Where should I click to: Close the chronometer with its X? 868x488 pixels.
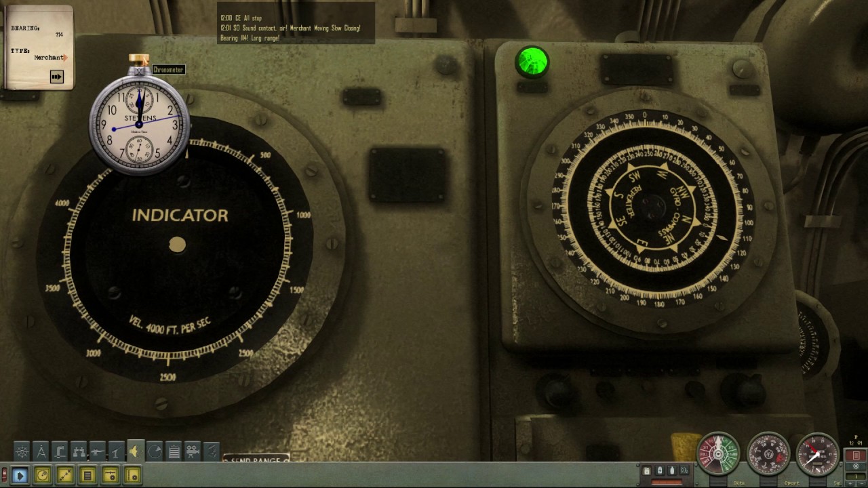[139, 71]
